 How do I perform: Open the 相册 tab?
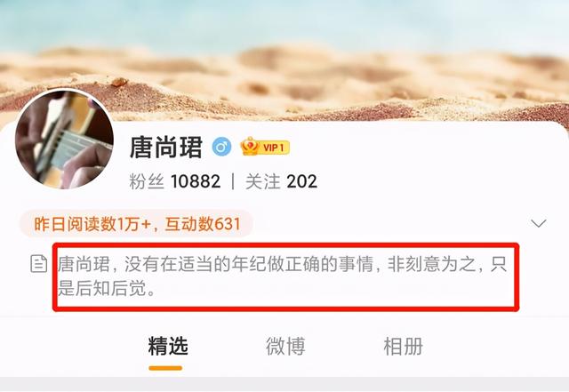click(x=403, y=346)
